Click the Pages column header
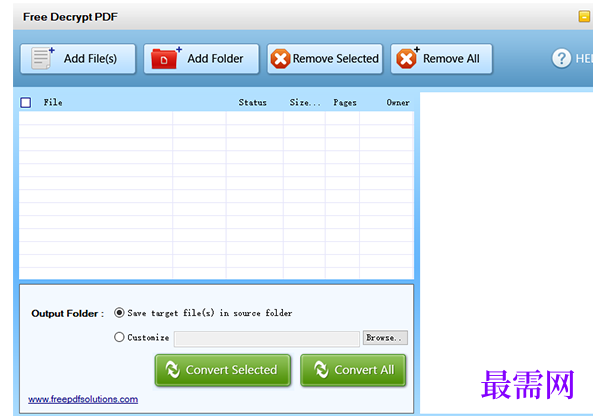Viewport: 593px width, 416px height. [345, 102]
